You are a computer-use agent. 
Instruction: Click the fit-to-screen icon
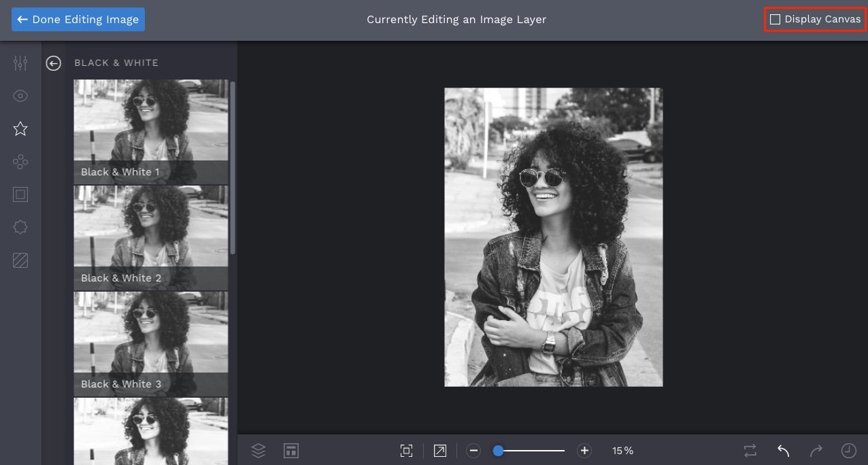(406, 450)
